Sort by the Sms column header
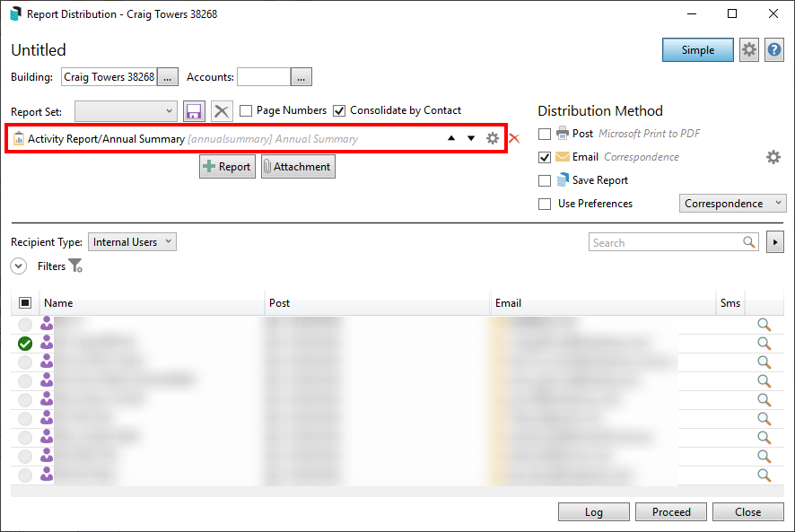The height and width of the screenshot is (532, 795). pos(730,302)
